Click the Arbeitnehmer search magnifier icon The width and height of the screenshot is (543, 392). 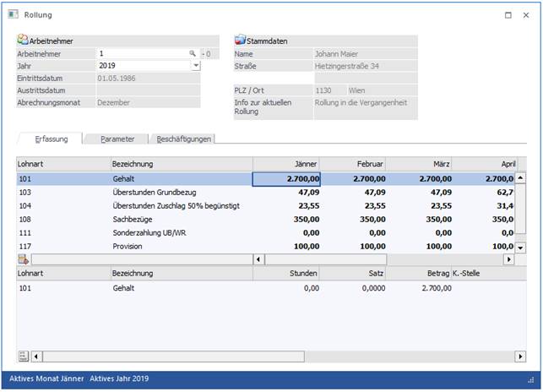click(x=193, y=53)
